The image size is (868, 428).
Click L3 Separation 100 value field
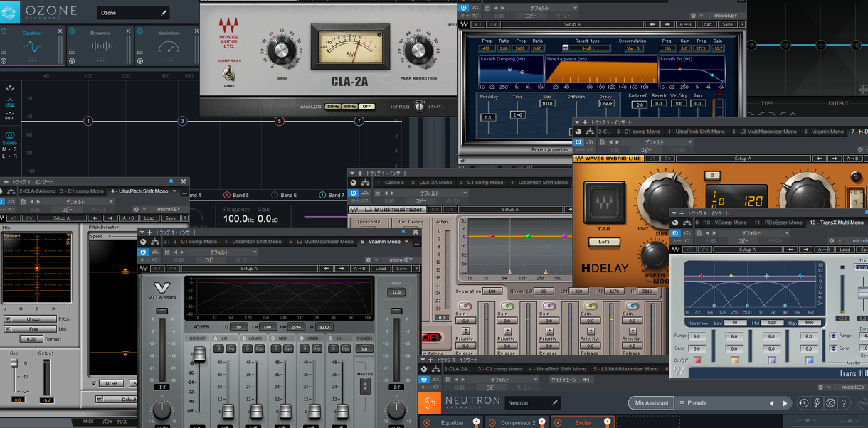pos(491,291)
